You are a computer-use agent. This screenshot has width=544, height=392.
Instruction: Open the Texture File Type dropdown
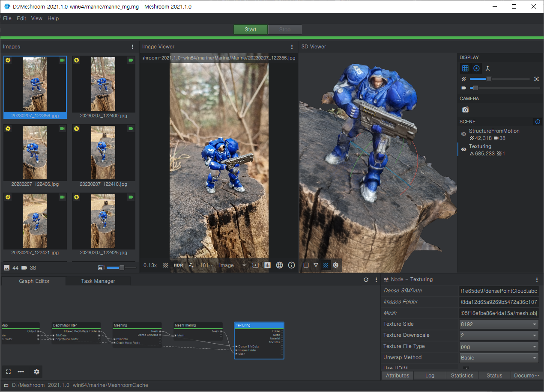499,347
